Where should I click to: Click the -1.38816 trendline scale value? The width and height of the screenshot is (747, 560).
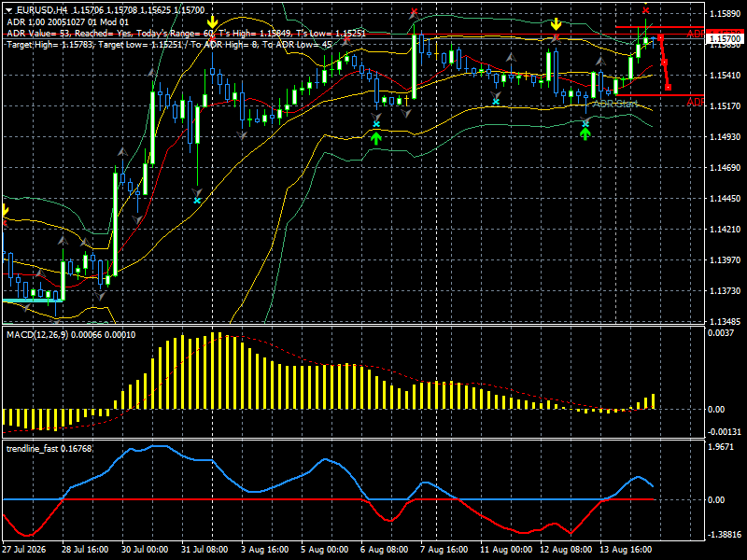[725, 534]
